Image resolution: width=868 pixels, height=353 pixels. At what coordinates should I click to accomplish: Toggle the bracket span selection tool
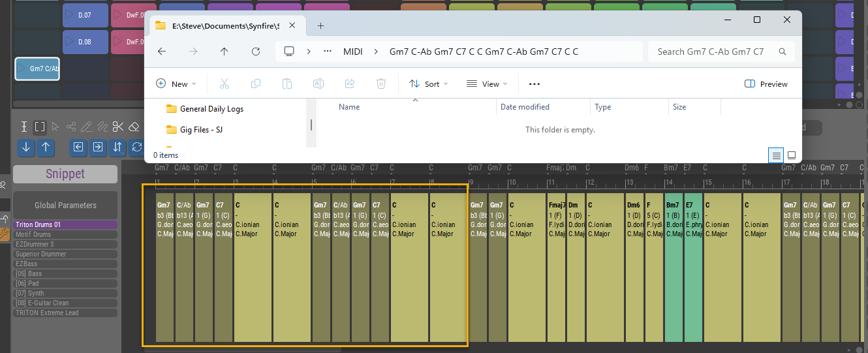40,127
